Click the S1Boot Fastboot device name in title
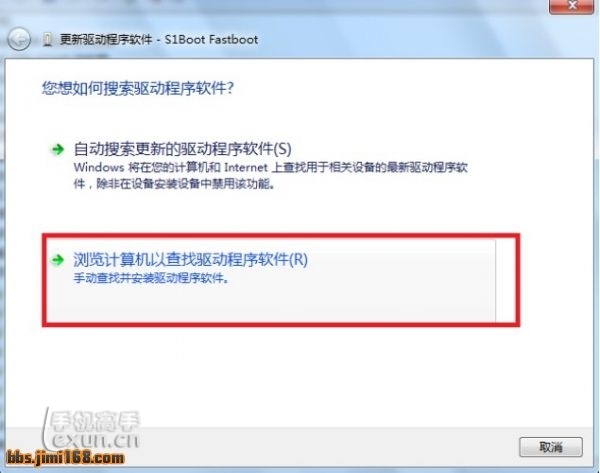 coord(211,39)
